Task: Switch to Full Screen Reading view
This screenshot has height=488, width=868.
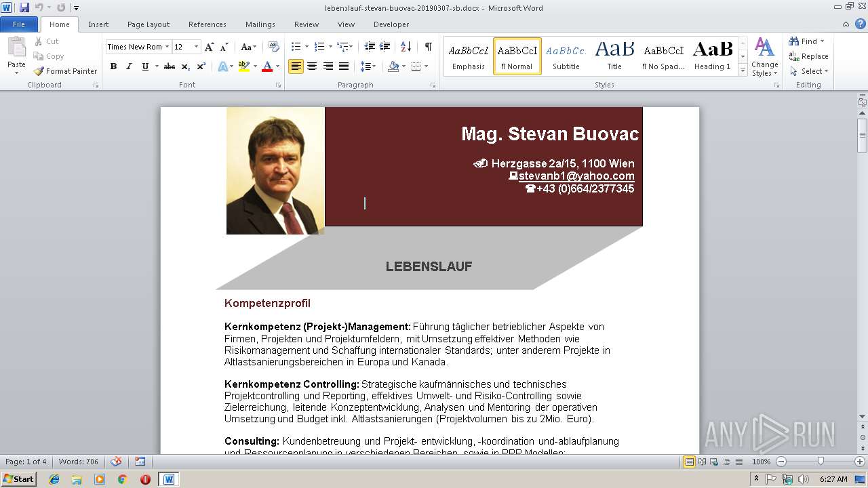Action: (702, 462)
